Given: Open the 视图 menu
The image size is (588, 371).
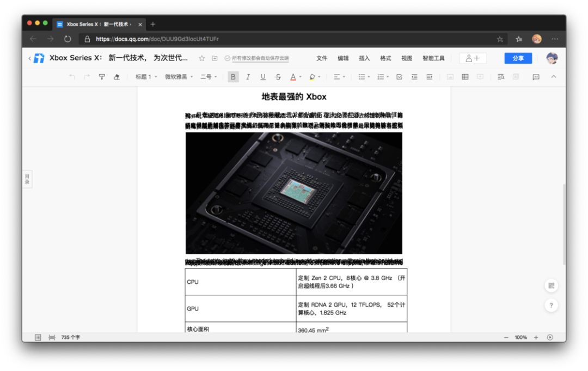Looking at the screenshot, I should [407, 58].
